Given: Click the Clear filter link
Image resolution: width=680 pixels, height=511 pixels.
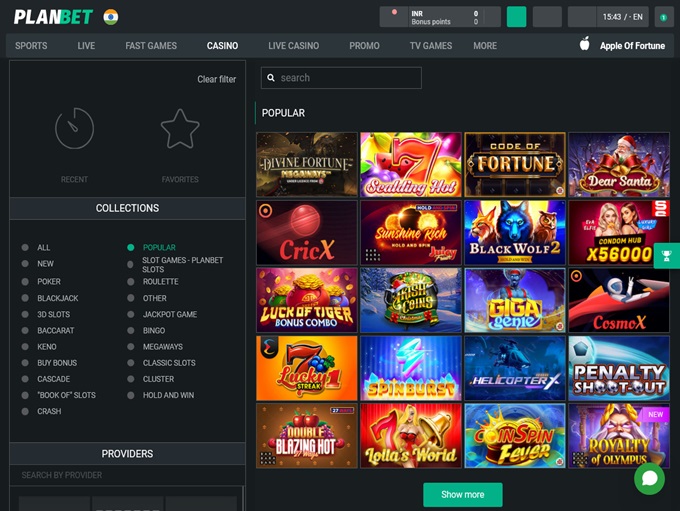Looking at the screenshot, I should 216,79.
